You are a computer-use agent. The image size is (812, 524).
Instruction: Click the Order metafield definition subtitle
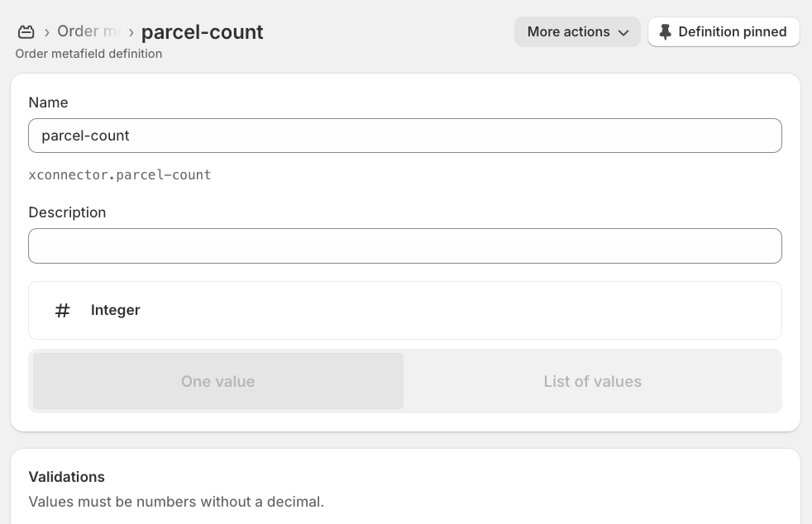pos(88,54)
